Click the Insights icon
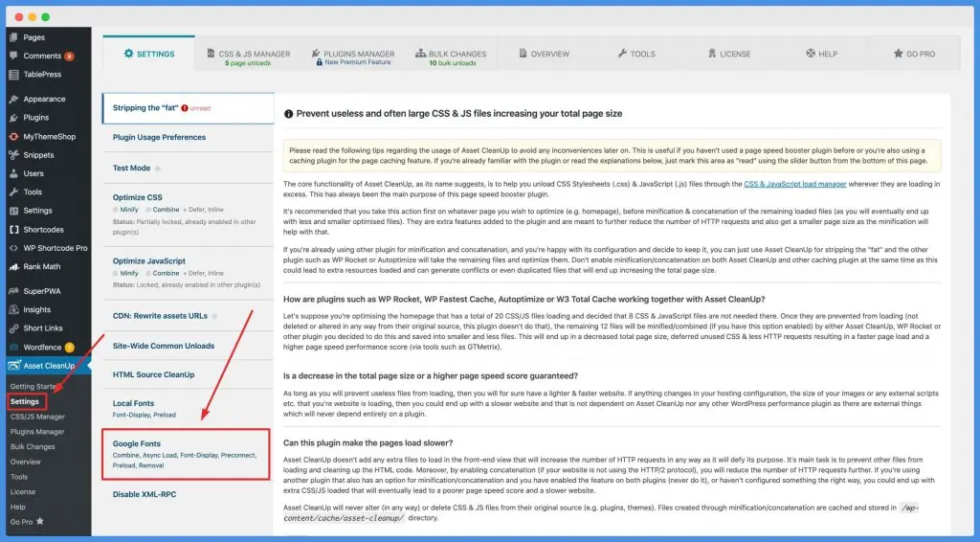This screenshot has width=980, height=542. [13, 309]
